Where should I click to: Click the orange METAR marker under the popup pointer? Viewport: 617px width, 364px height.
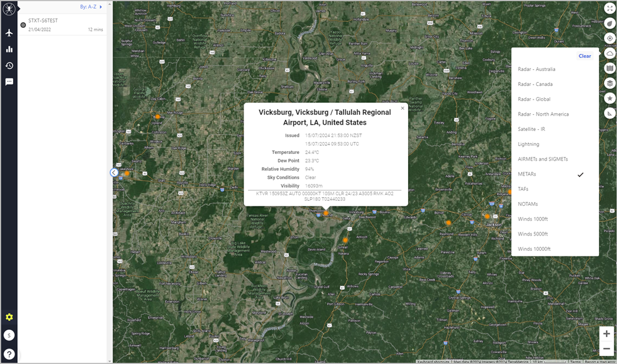[x=326, y=213]
